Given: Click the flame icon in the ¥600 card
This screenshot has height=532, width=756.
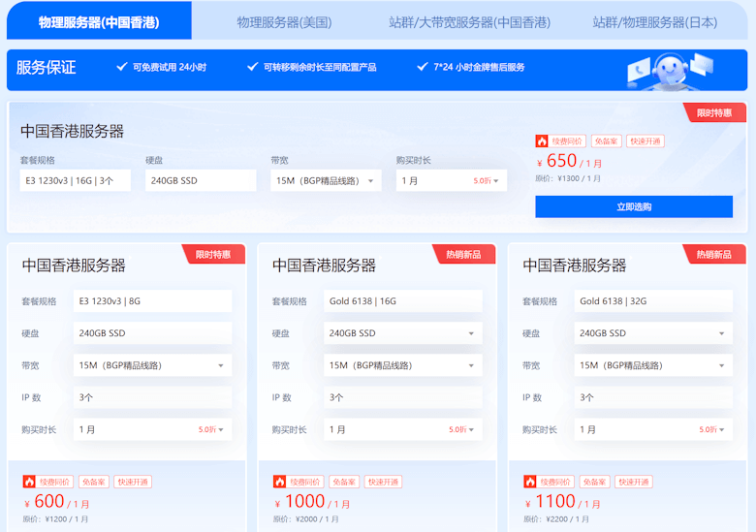Looking at the screenshot, I should point(29,482).
